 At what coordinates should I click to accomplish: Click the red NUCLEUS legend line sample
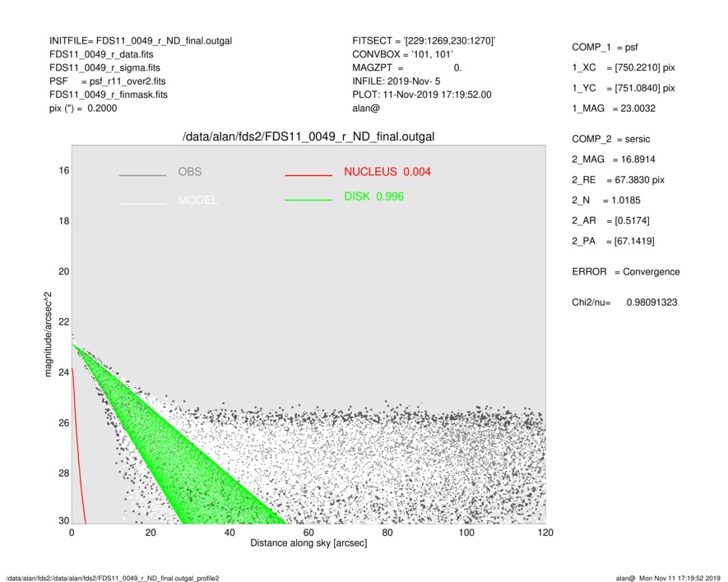(x=308, y=175)
